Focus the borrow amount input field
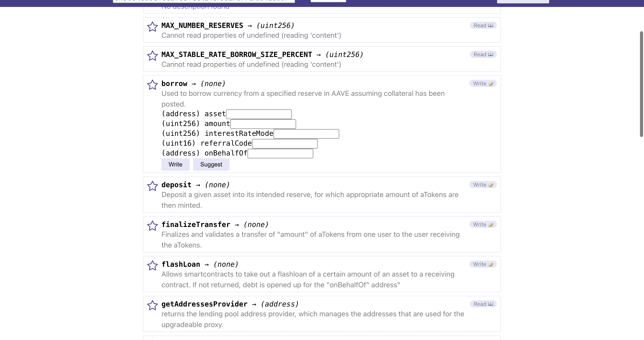Image resolution: width=644 pixels, height=340 pixels. (x=263, y=124)
